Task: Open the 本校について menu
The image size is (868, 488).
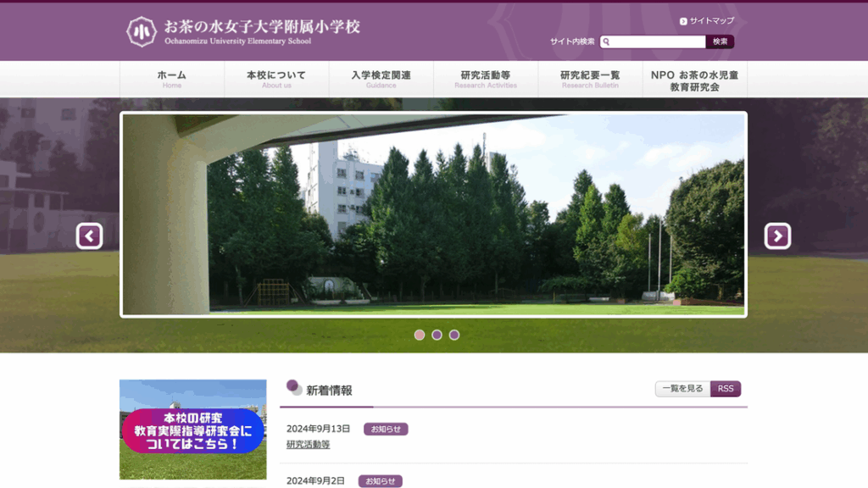Action: point(276,79)
